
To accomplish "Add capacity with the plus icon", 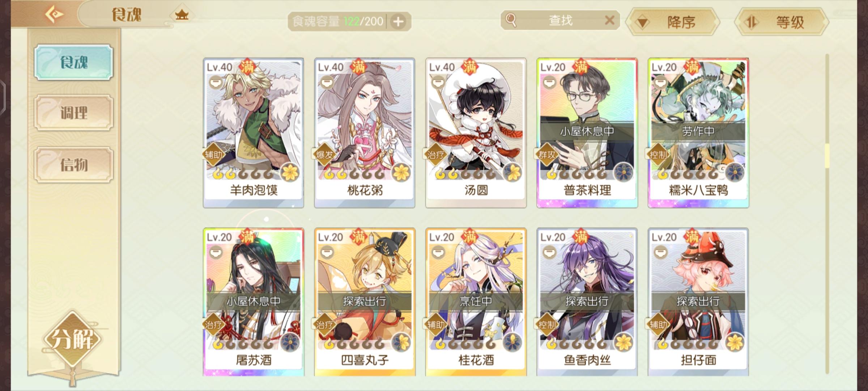I will pos(398,22).
